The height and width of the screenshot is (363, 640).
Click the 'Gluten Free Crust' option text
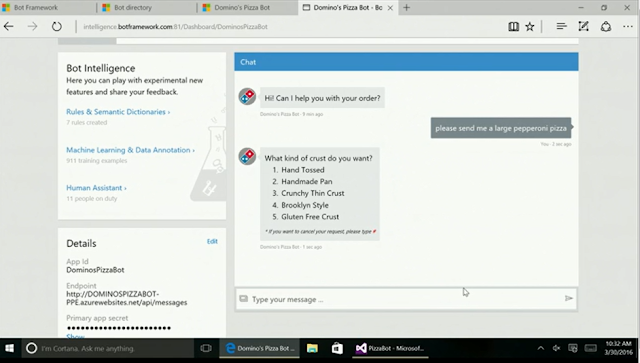(310, 217)
